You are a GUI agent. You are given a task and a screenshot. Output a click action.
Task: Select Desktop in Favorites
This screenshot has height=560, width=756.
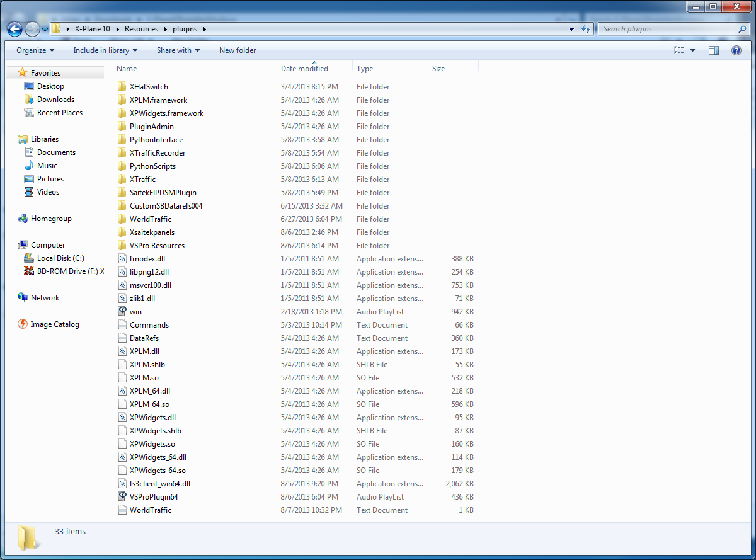click(x=50, y=86)
